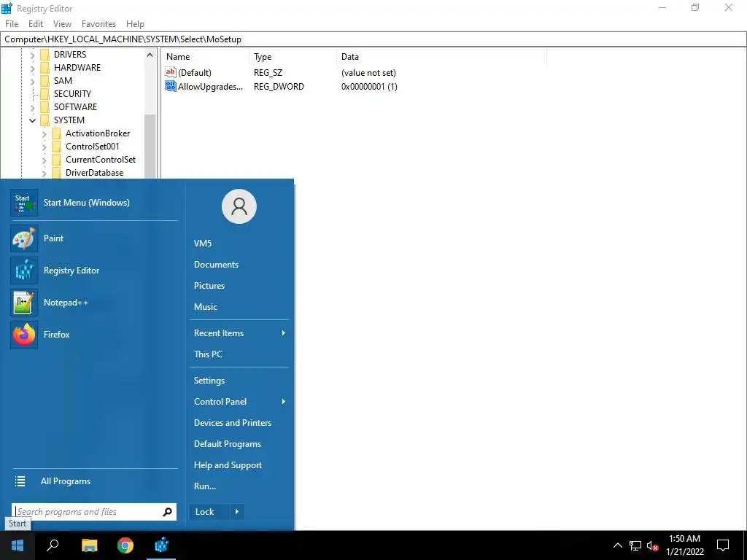The height and width of the screenshot is (560, 747).
Task: Open taskbar search magnifier
Action: (x=53, y=545)
